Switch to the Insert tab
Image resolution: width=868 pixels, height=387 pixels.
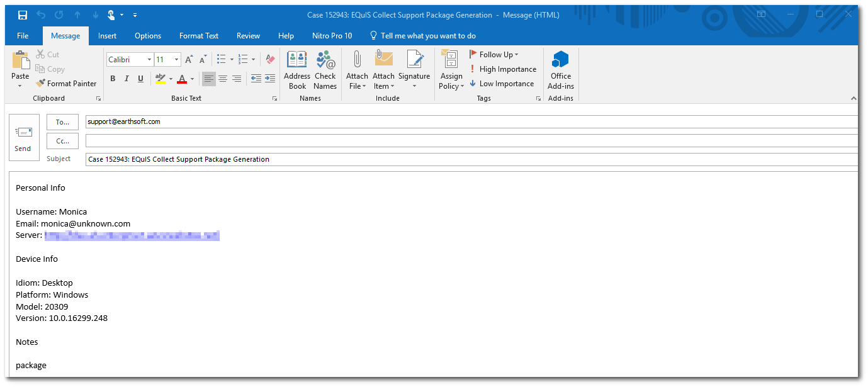pos(108,36)
